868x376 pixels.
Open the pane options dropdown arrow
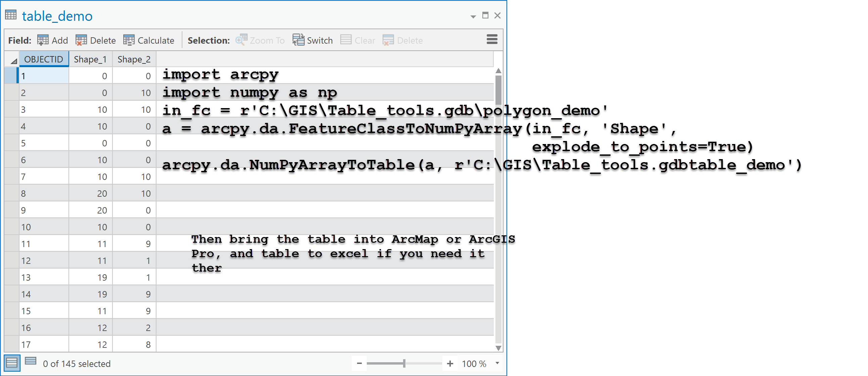click(473, 16)
